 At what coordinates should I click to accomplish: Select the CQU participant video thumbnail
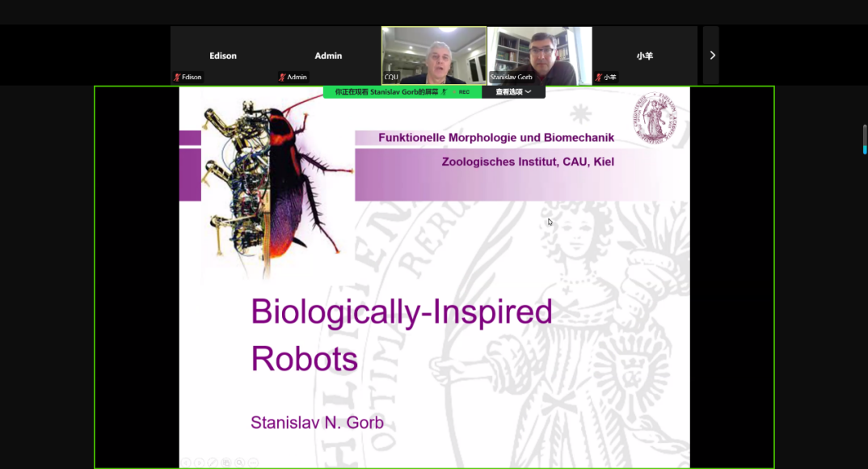[x=434, y=55]
